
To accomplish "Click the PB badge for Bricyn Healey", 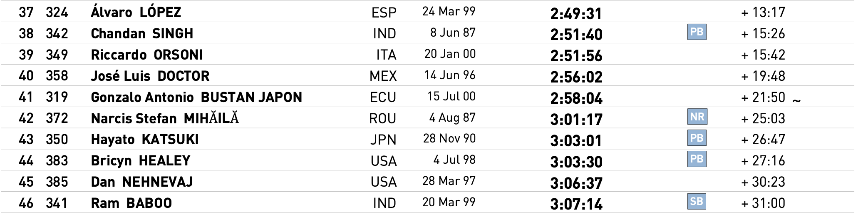I will [x=697, y=160].
